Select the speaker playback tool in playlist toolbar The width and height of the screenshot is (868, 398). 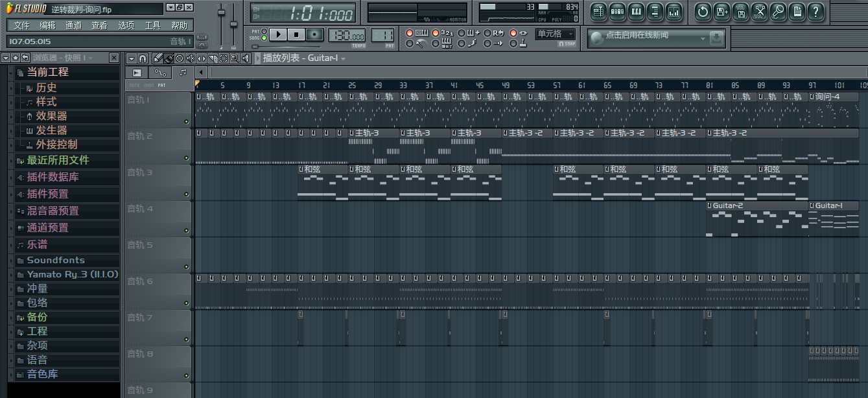[245, 58]
